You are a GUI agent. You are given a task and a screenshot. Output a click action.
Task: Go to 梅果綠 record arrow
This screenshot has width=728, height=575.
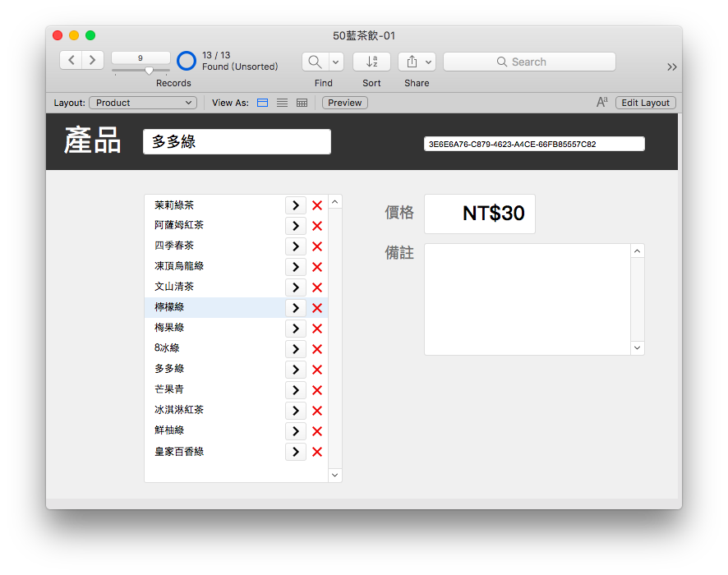point(296,329)
